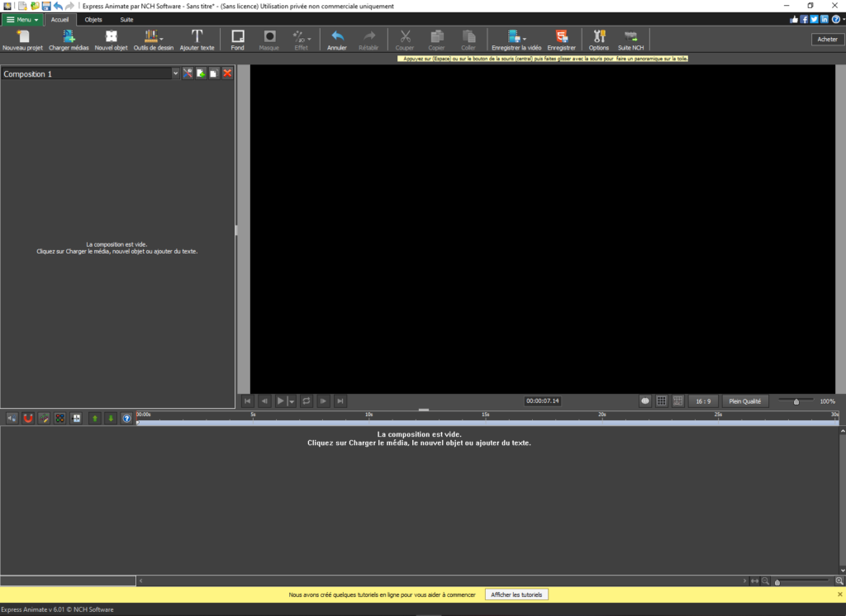
Task: Open the Plein Qualité quality selector
Action: point(744,400)
